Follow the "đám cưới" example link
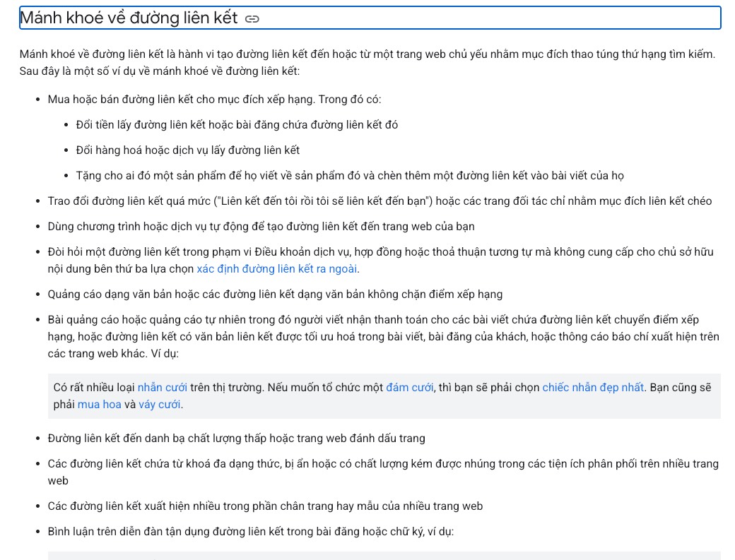This screenshot has height=560, width=735. [x=410, y=387]
